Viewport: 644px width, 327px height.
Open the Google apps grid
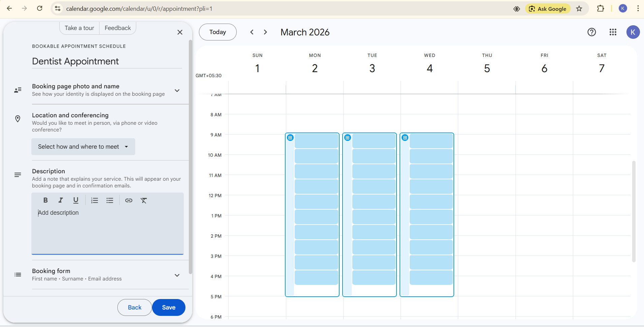613,32
